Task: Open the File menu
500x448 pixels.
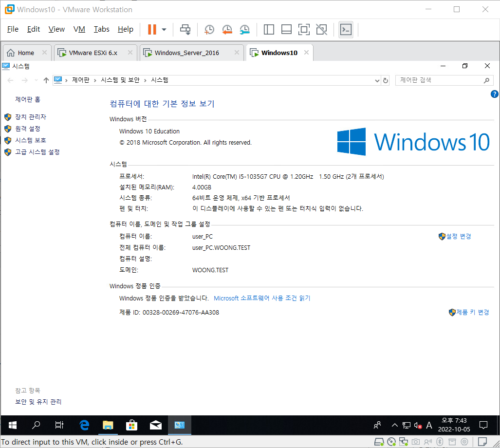Action: coord(13,29)
